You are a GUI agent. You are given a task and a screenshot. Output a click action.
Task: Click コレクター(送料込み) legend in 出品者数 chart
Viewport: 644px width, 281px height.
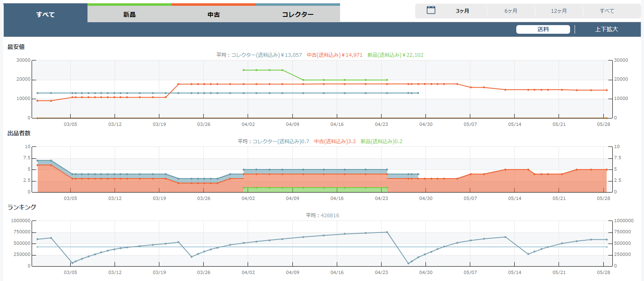281,141
